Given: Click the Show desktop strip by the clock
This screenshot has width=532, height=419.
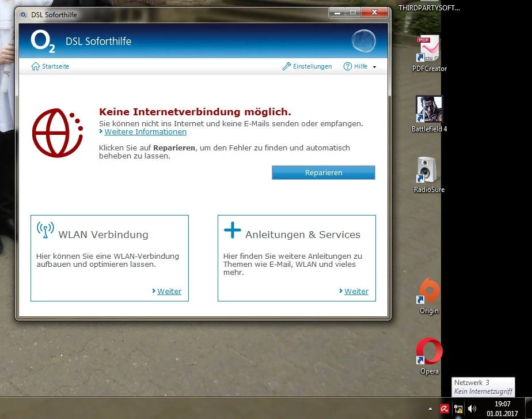Looking at the screenshot, I should pos(529,408).
